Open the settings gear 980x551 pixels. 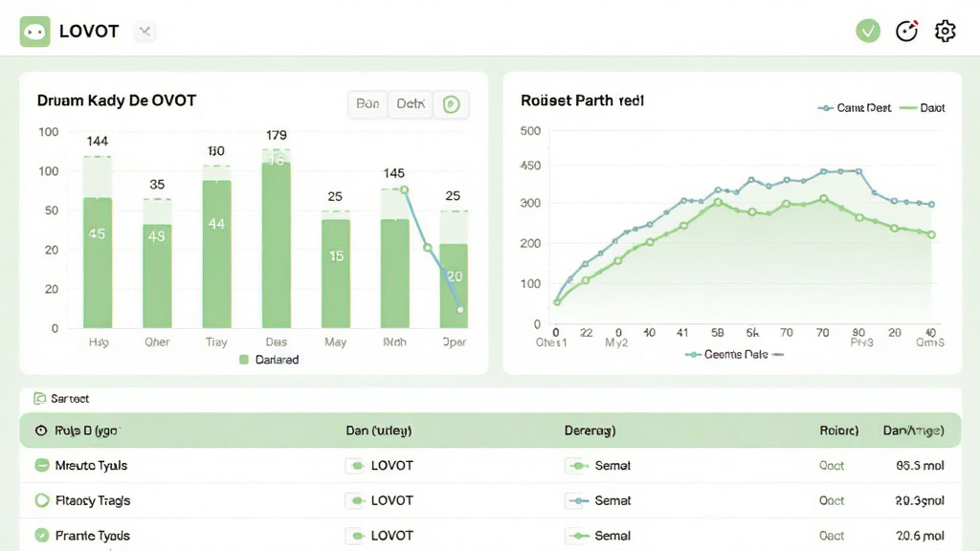945,31
